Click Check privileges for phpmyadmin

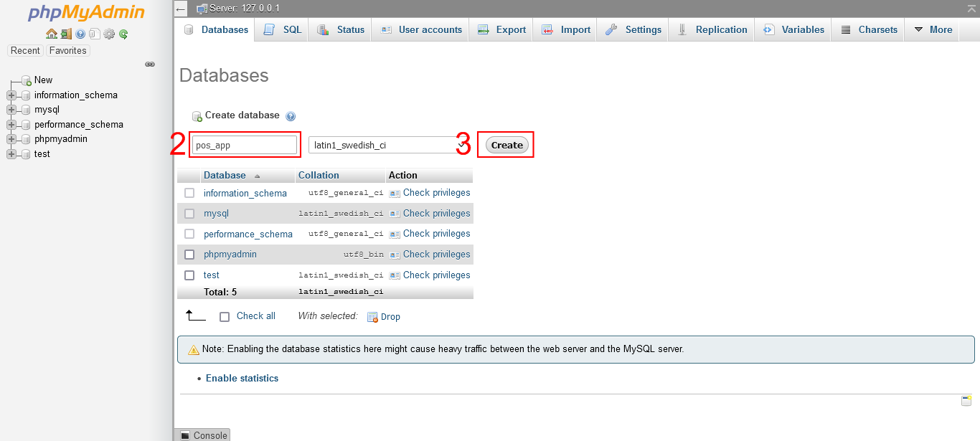[430, 254]
